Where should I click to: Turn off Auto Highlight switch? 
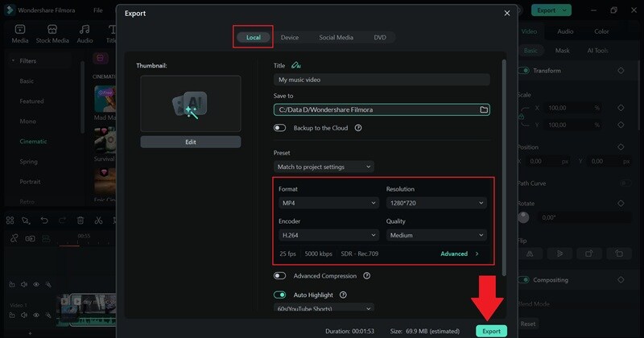(x=279, y=295)
